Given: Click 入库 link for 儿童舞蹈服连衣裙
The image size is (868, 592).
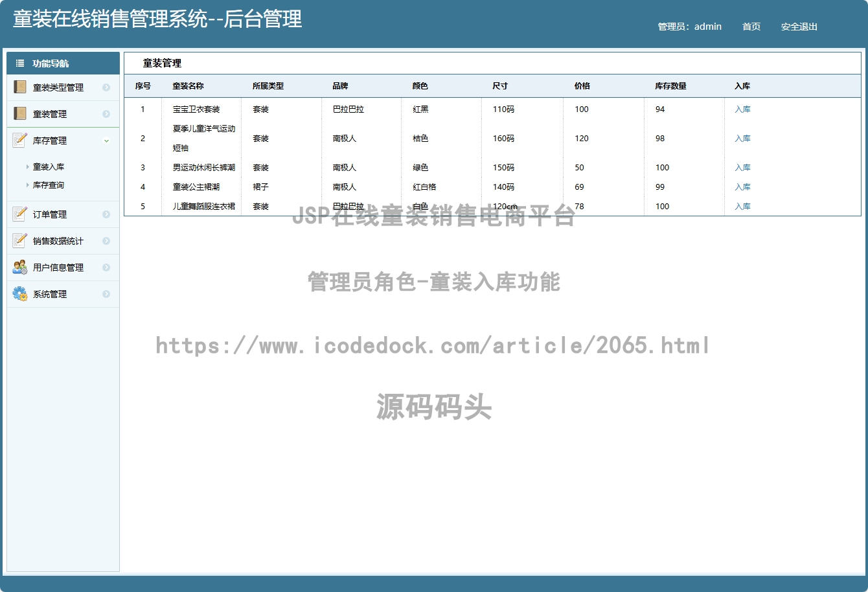Looking at the screenshot, I should click(x=742, y=207).
